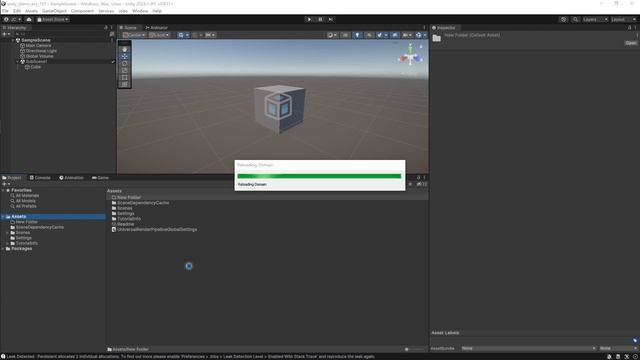Click Open button in Inspector

(x=631, y=43)
